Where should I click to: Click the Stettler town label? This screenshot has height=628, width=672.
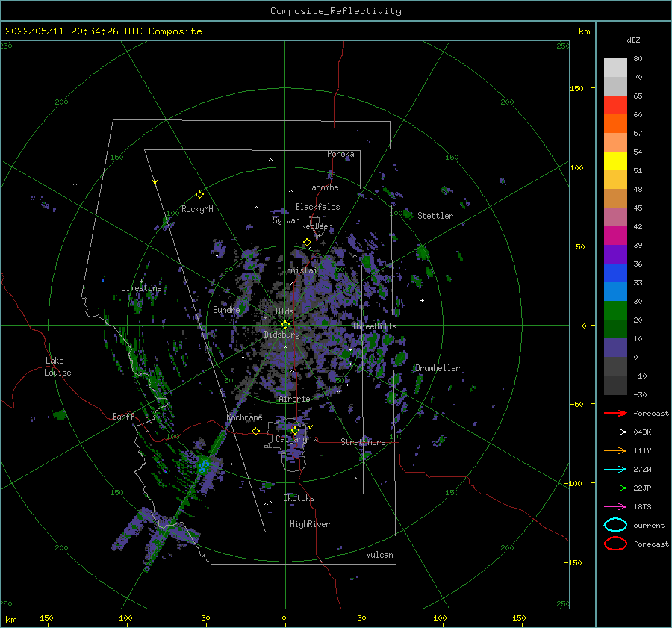coord(435,216)
